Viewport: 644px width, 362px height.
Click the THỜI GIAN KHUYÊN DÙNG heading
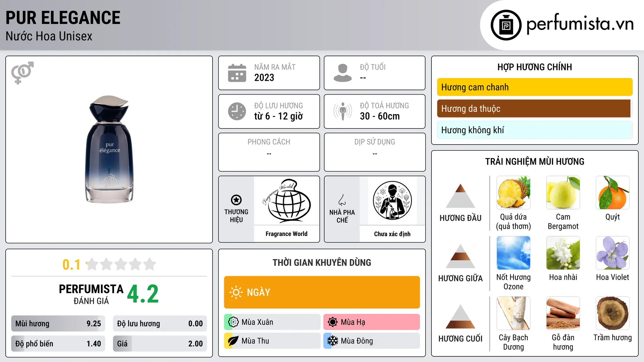click(x=322, y=262)
